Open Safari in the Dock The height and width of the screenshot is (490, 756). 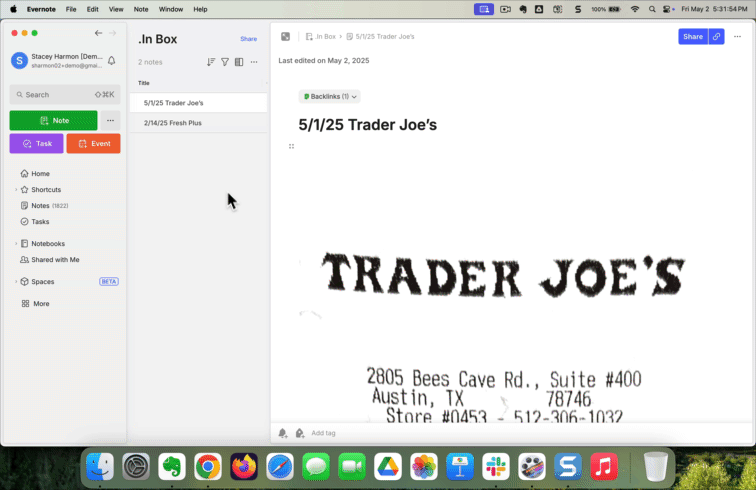(280, 466)
